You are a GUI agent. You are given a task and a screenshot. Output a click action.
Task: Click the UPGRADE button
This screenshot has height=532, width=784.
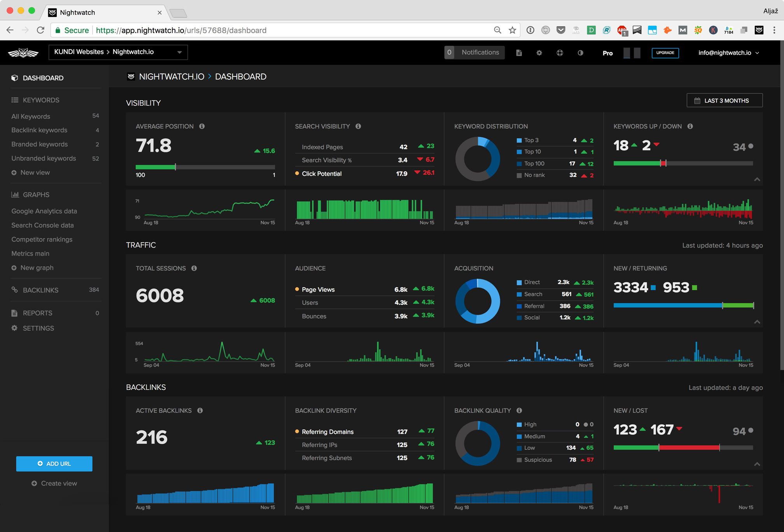(665, 52)
